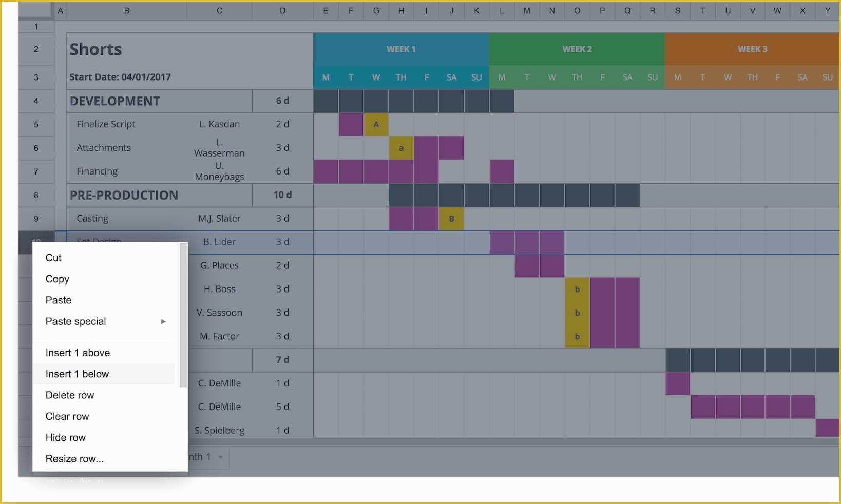Select column B header
The image size is (841, 504).
click(x=127, y=11)
